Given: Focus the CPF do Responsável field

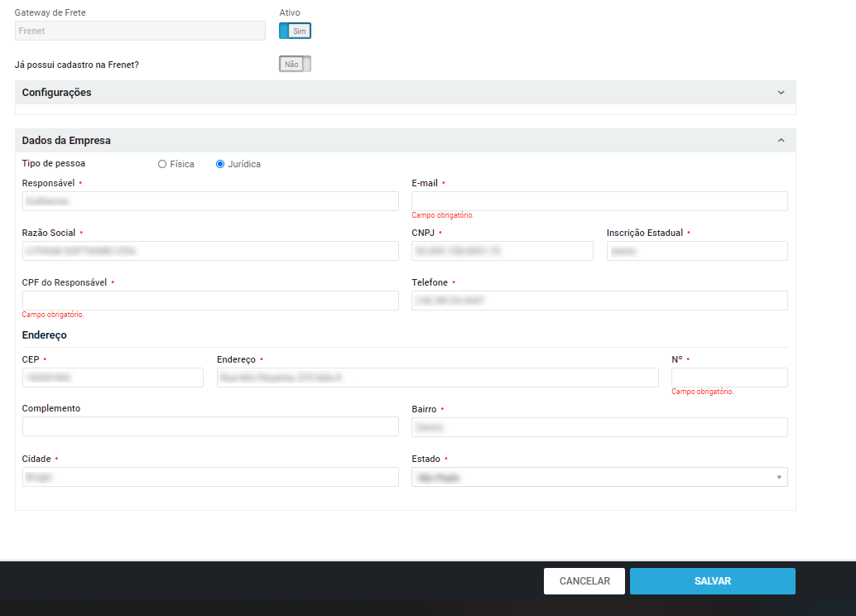Looking at the screenshot, I should pos(210,301).
